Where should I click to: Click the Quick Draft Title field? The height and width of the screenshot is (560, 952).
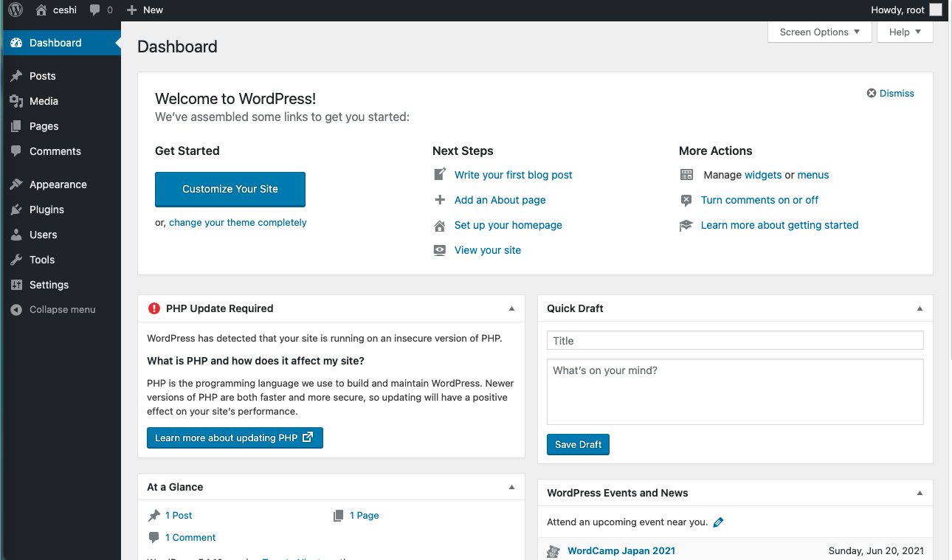[x=735, y=340]
